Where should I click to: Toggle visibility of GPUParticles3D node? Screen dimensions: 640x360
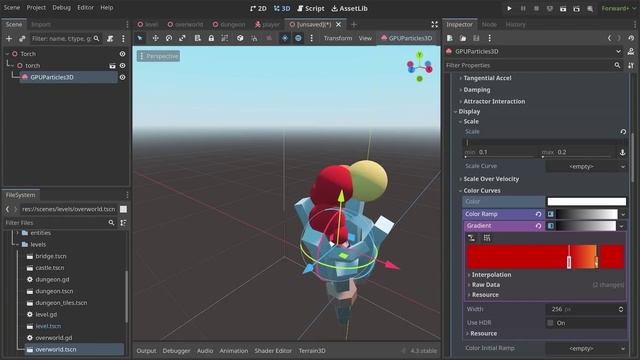pyautogui.click(x=122, y=77)
